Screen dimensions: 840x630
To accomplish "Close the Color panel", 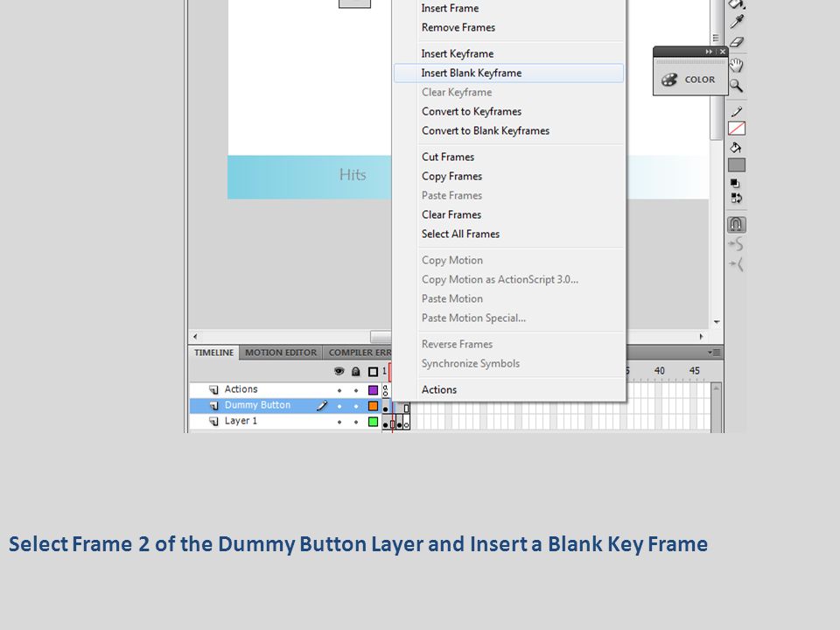I will pyautogui.click(x=722, y=52).
